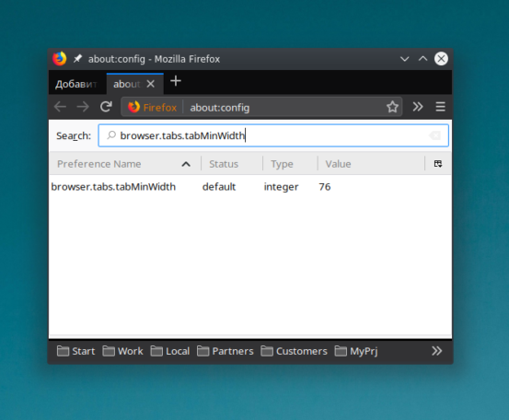This screenshot has height=420, width=509.
Task: Open the Firefox hamburger menu
Action: coord(440,107)
